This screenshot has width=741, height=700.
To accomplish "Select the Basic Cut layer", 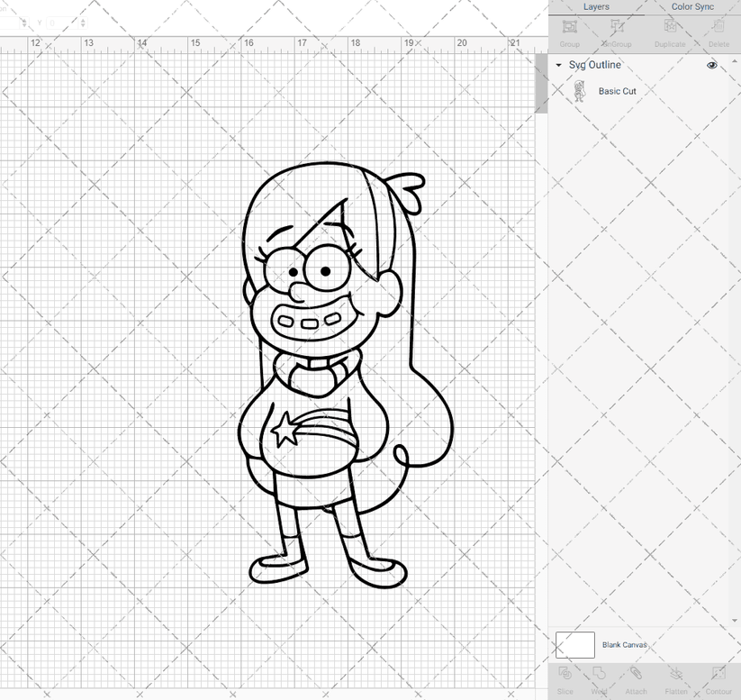I will pos(616,91).
